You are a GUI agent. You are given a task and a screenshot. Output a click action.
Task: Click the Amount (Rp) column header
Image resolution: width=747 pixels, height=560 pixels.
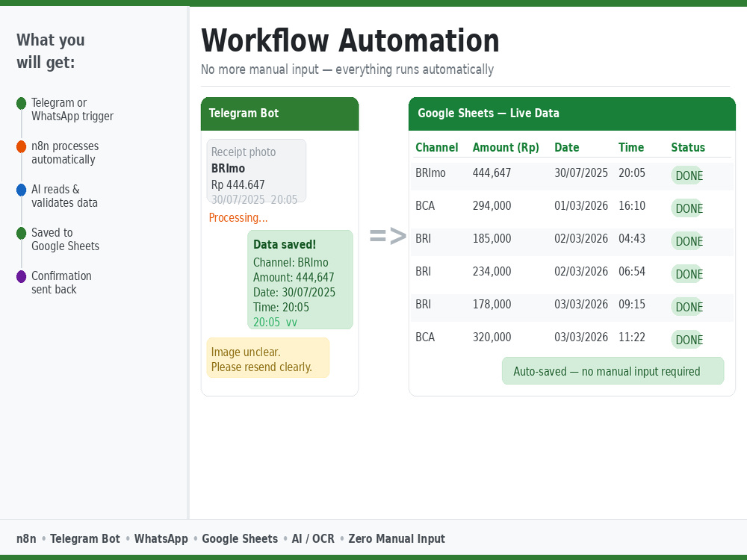tap(506, 148)
